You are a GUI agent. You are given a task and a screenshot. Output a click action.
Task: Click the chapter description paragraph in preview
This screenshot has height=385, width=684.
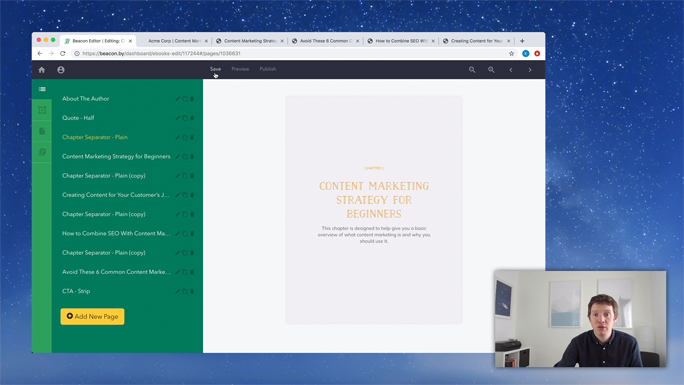tap(374, 235)
